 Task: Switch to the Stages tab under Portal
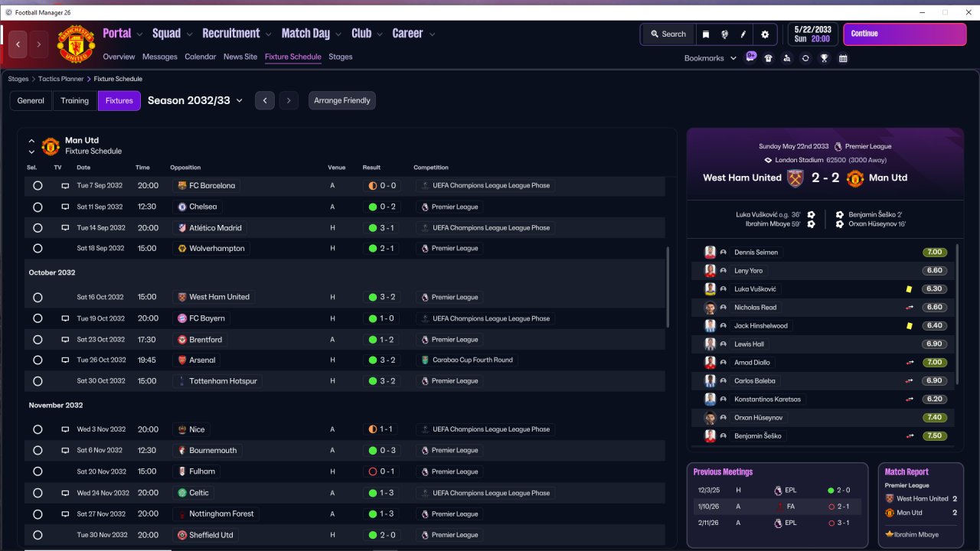click(x=341, y=57)
